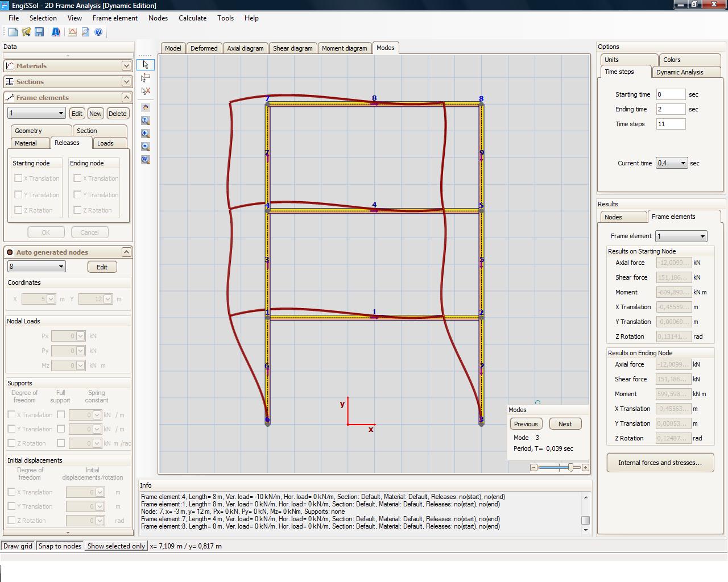Collapse the Auto generated nodes panel

pyautogui.click(x=126, y=252)
